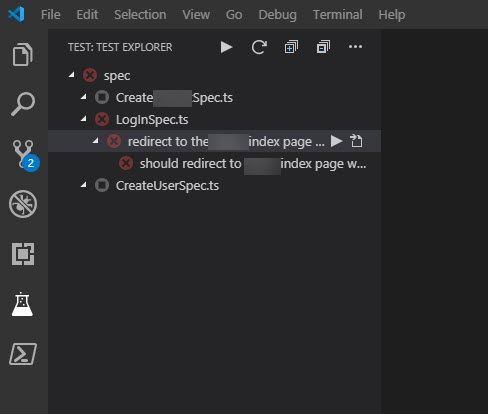488x414 pixels.
Task: Open the Extensions view icon
Action: click(x=23, y=254)
